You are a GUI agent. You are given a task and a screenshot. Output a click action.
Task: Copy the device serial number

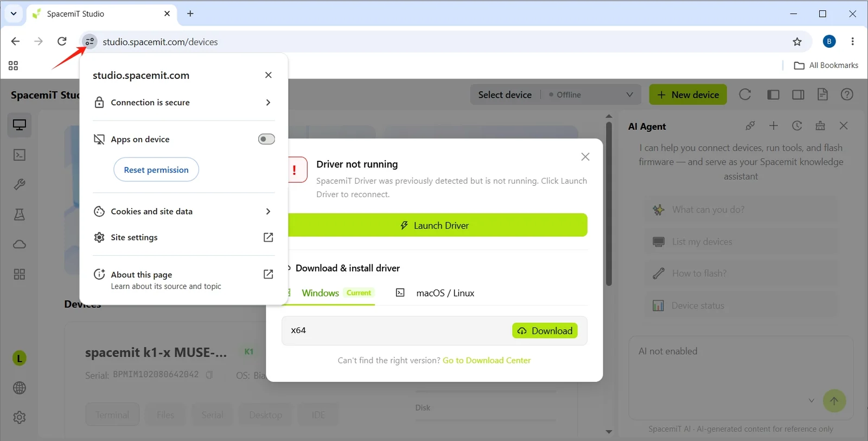pyautogui.click(x=209, y=375)
